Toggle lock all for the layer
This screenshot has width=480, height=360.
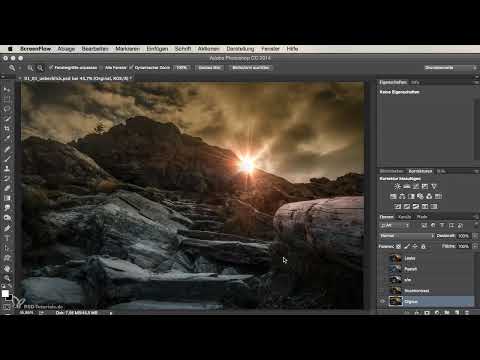click(423, 246)
